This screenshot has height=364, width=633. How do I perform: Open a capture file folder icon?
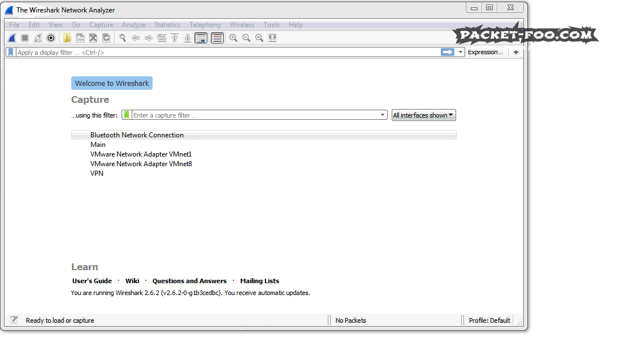coord(67,38)
